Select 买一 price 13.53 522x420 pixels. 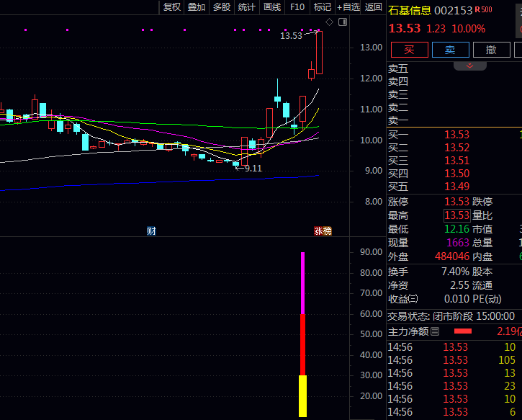pos(456,135)
